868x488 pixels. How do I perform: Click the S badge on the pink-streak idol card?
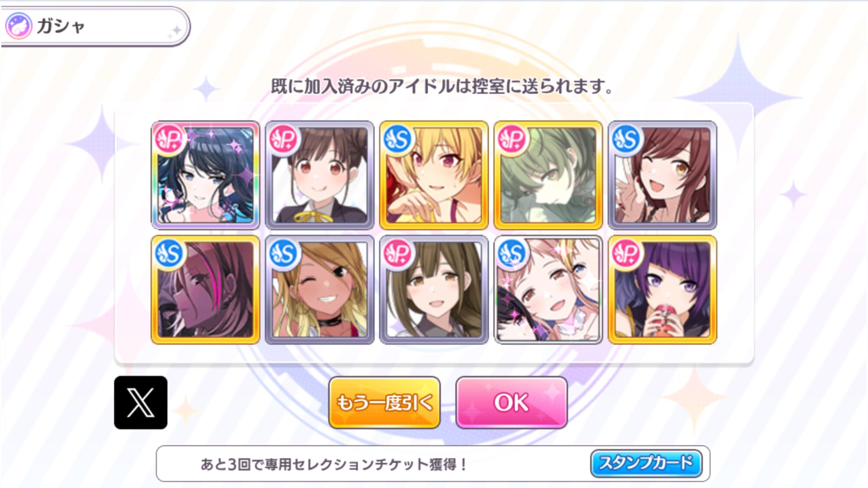[169, 254]
